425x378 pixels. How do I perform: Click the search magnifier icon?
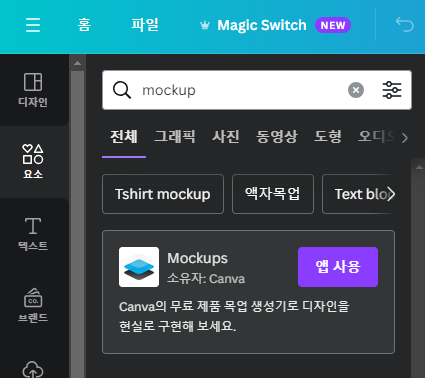[x=122, y=90]
